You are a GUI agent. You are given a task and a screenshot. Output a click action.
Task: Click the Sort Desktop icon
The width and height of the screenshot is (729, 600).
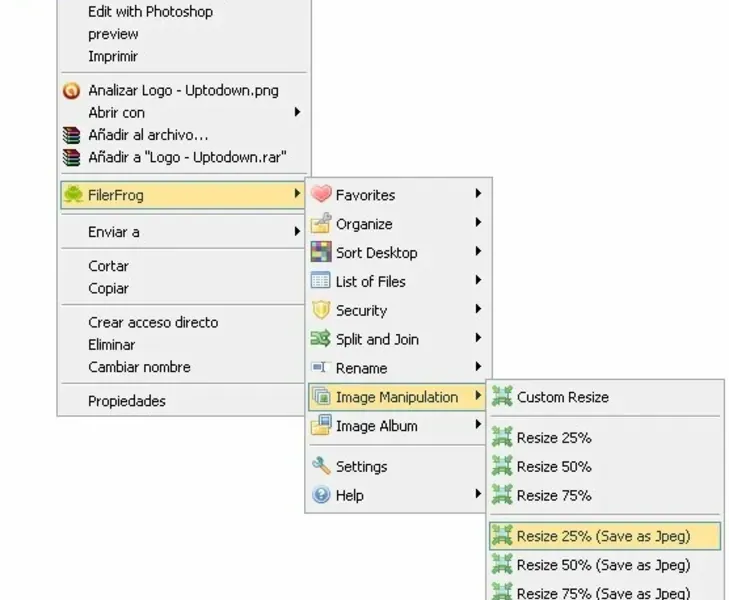coord(321,253)
